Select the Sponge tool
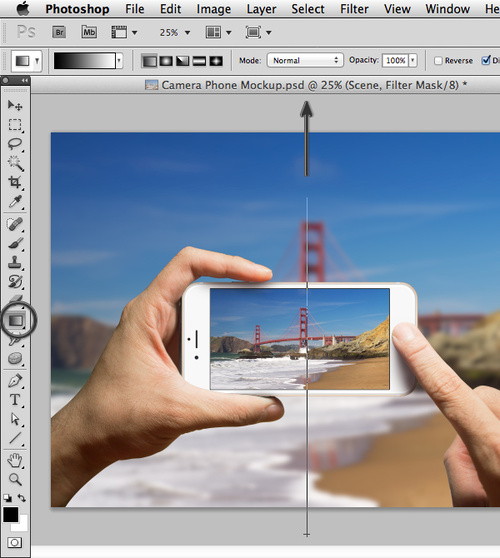The image size is (500, 558). point(15,358)
